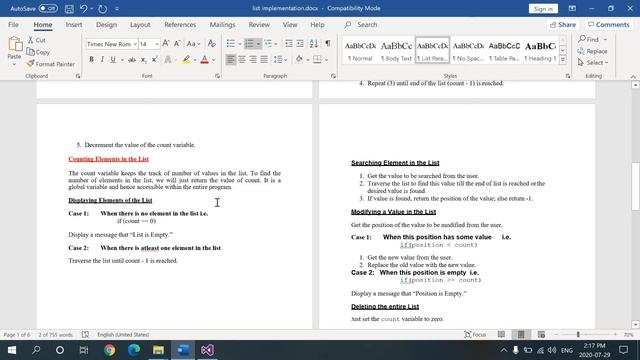Adjust the zoom slider handle

[x=578, y=335]
